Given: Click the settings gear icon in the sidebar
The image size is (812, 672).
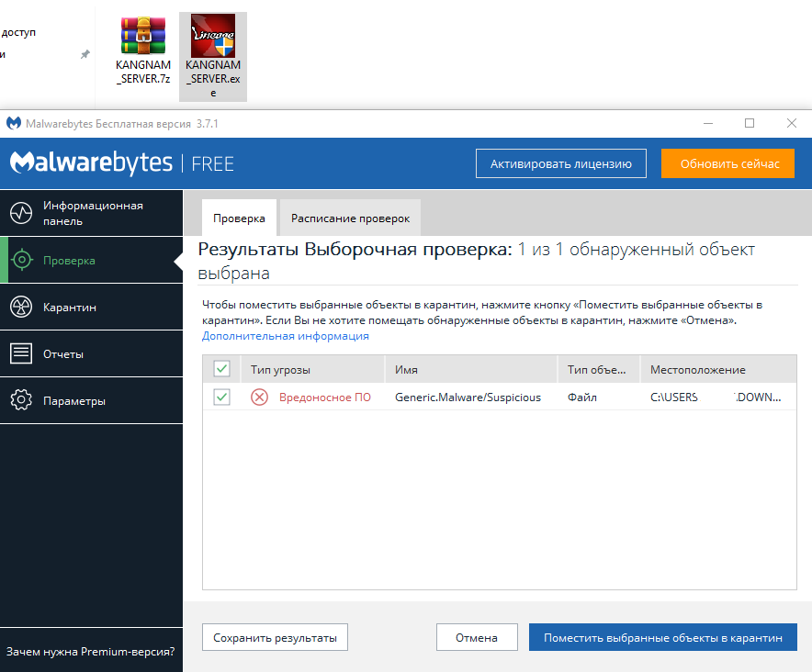Looking at the screenshot, I should click(21, 400).
